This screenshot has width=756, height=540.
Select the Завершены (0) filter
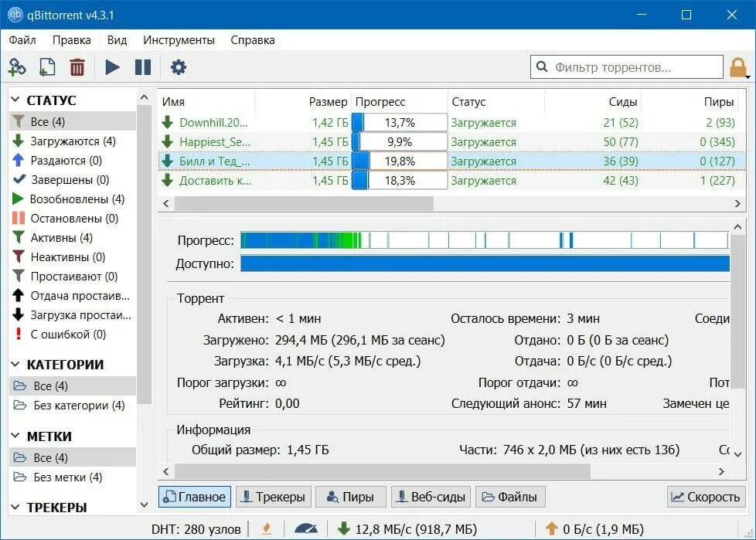pyautogui.click(x=73, y=180)
